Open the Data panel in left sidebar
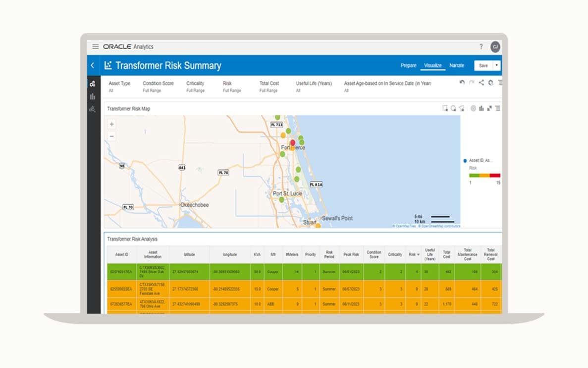 92,84
